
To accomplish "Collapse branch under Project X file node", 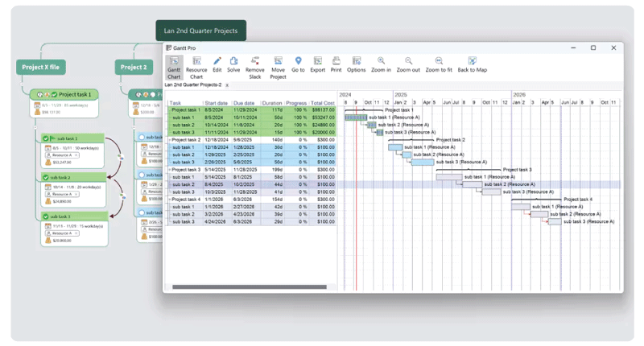I will [23, 84].
